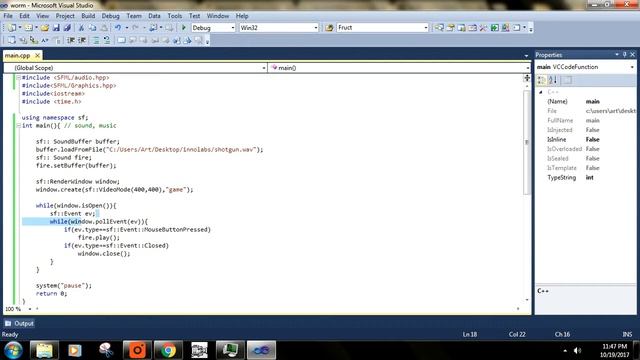
Task: Click the auto-hide pin on the Properties panel
Action: click(x=624, y=55)
